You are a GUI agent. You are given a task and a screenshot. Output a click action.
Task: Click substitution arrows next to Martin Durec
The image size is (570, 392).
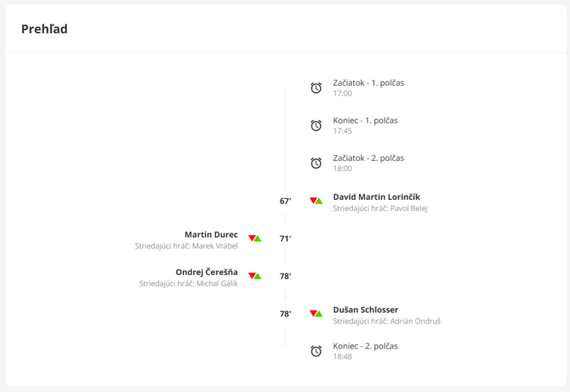click(255, 239)
